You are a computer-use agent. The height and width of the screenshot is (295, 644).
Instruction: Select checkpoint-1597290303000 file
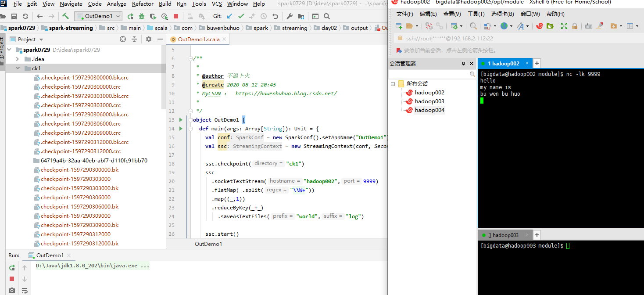click(x=75, y=179)
